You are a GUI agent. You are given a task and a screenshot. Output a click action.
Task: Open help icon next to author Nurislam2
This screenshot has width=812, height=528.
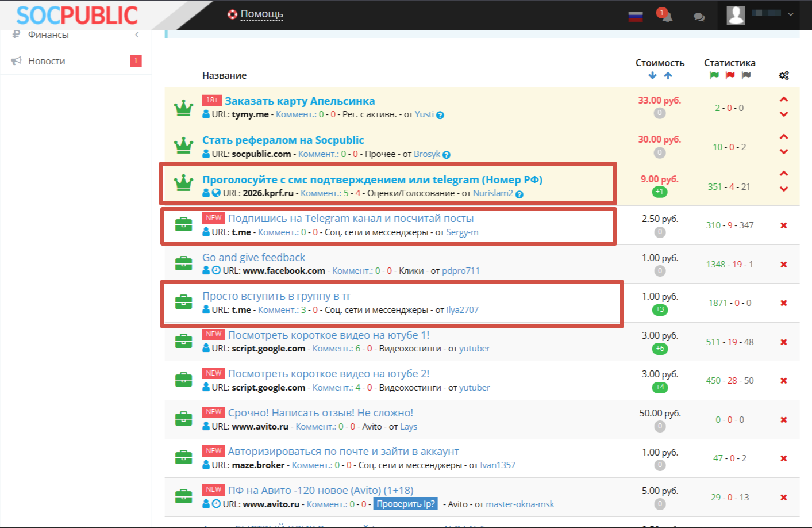pyautogui.click(x=519, y=194)
